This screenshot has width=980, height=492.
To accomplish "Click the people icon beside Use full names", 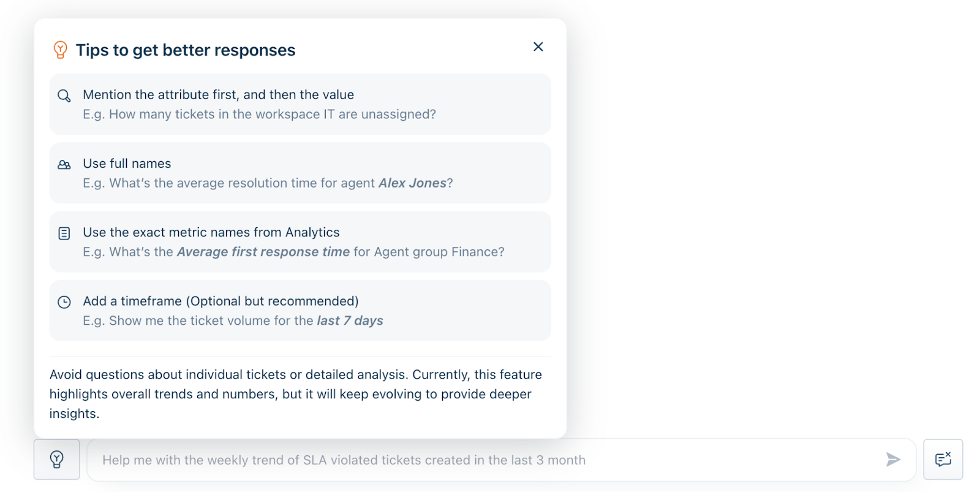I will click(x=64, y=164).
